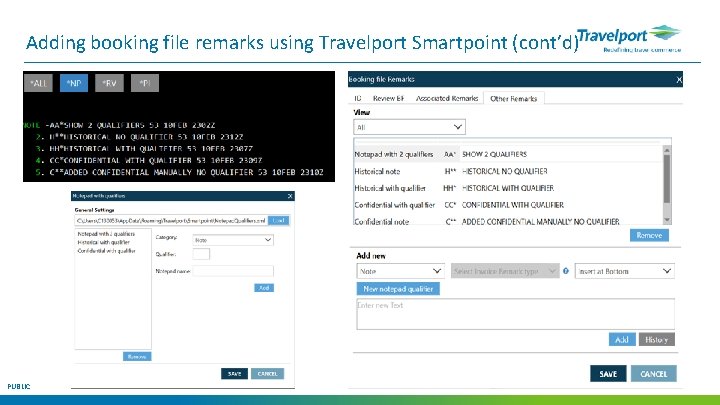Click Remove in Booking file Remarks
The width and height of the screenshot is (720, 405).
point(649,235)
